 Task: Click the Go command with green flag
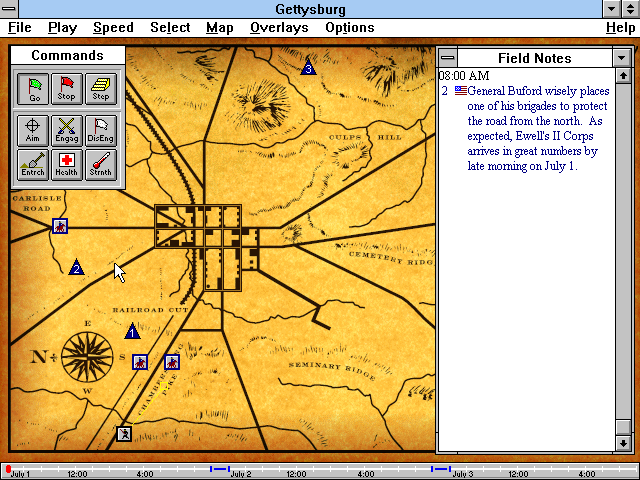click(33, 89)
